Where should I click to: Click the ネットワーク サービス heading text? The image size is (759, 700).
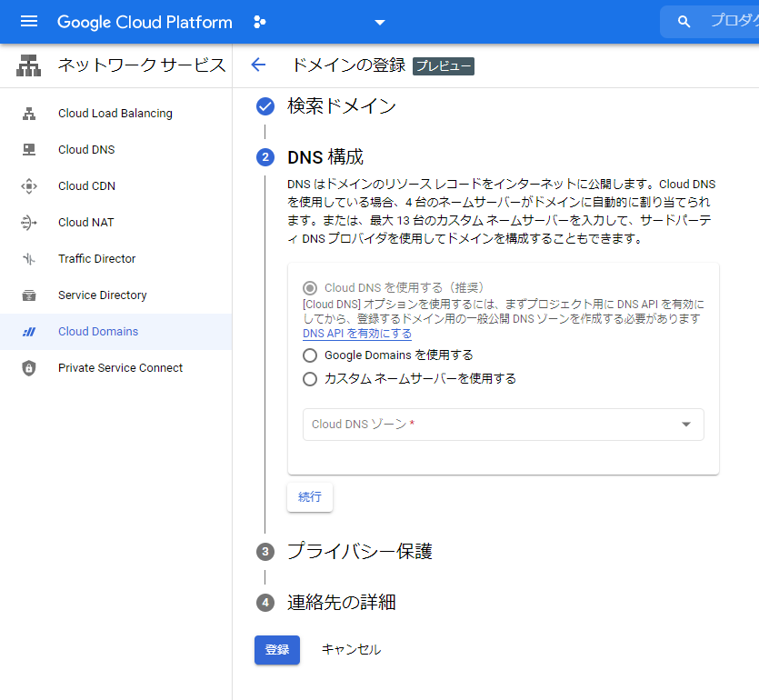(x=142, y=65)
